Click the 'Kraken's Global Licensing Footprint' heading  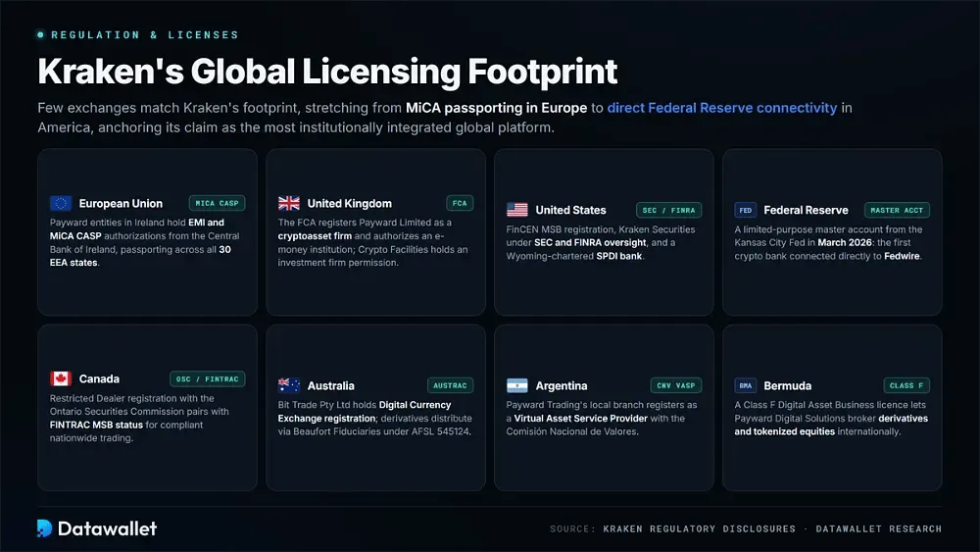[x=327, y=72]
